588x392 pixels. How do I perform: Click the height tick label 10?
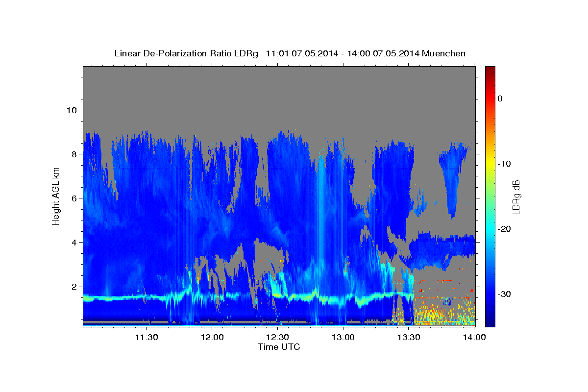[x=72, y=110]
